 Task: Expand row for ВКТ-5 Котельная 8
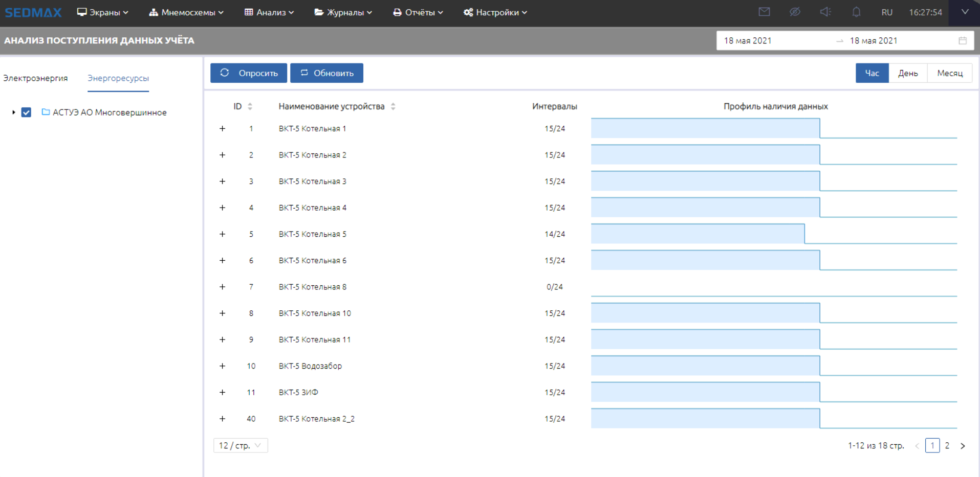tap(222, 287)
